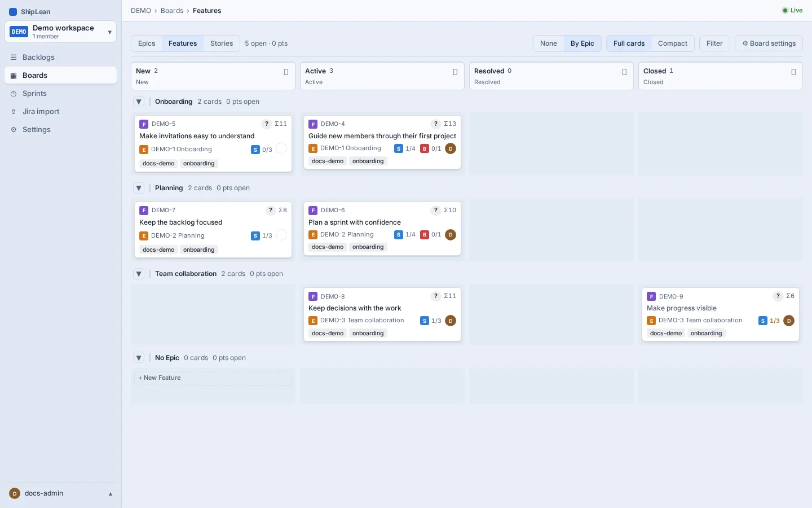
Task: Collapse the New column via its header icon
Action: coord(286,72)
